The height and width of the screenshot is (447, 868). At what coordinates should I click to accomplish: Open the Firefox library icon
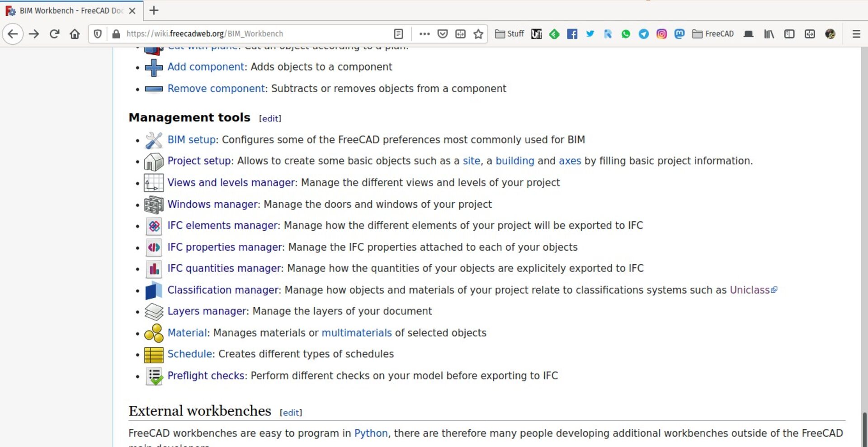pyautogui.click(x=769, y=34)
